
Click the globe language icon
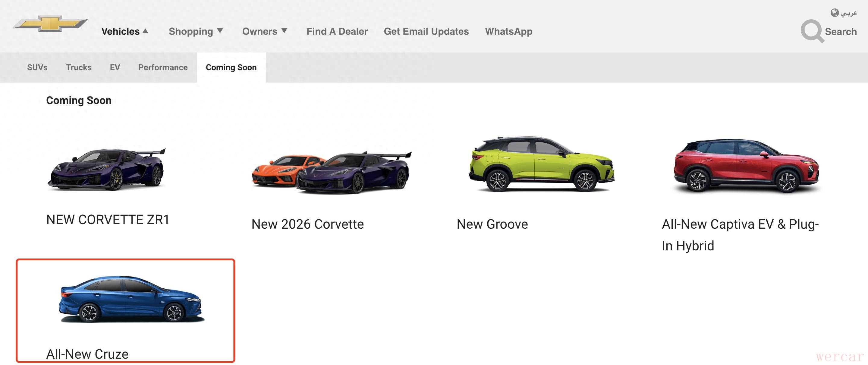834,13
